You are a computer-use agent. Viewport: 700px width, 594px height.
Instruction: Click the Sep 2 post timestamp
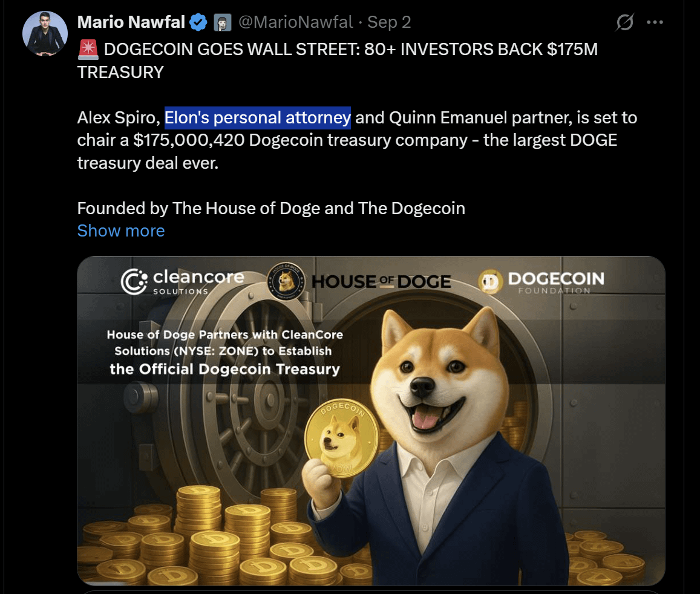pyautogui.click(x=389, y=22)
